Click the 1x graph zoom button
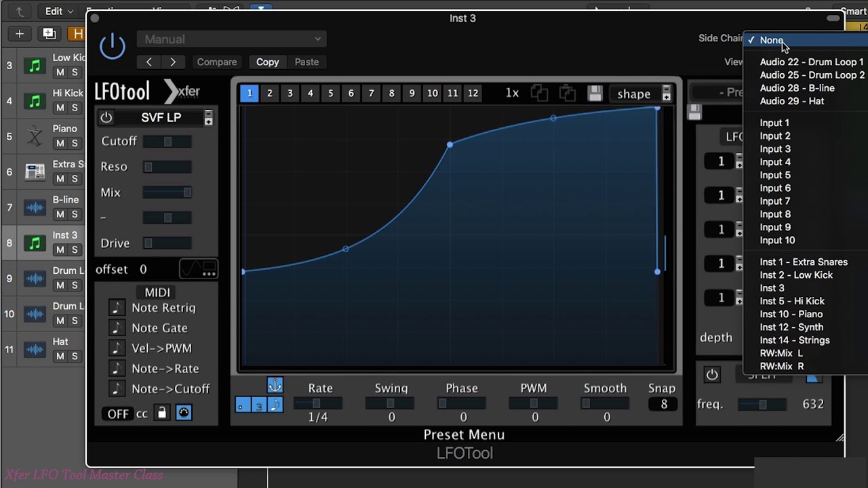This screenshot has width=868, height=488. click(512, 94)
